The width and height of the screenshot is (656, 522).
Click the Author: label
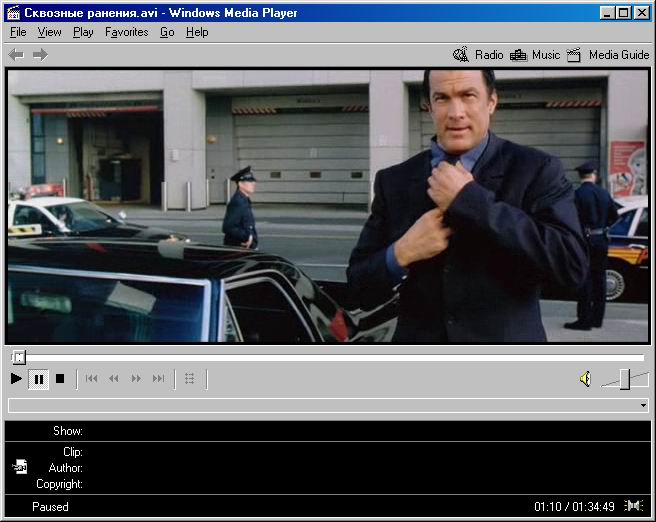(66, 468)
